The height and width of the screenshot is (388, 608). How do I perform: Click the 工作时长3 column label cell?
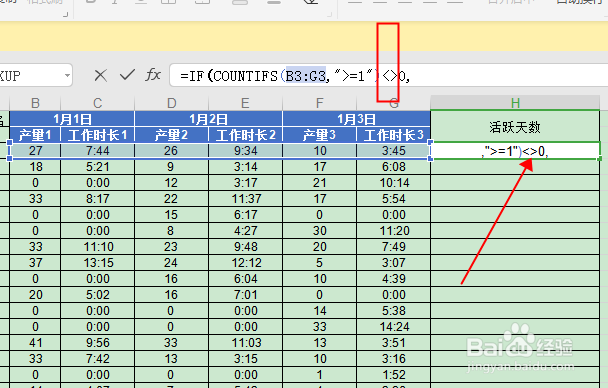coord(393,135)
